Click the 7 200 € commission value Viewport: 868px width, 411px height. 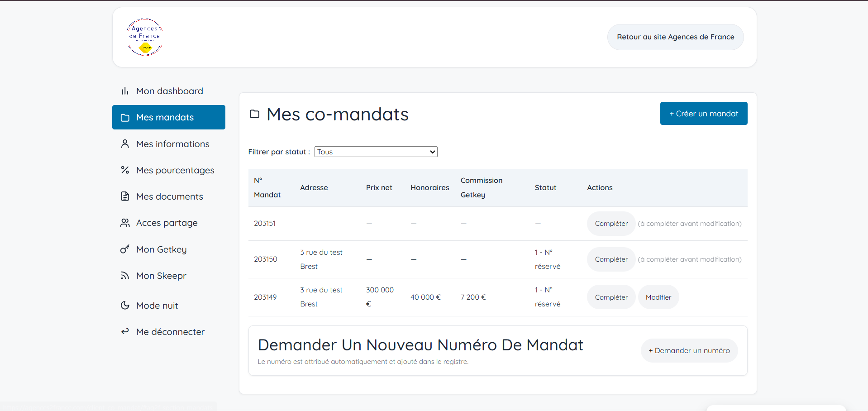473,297
